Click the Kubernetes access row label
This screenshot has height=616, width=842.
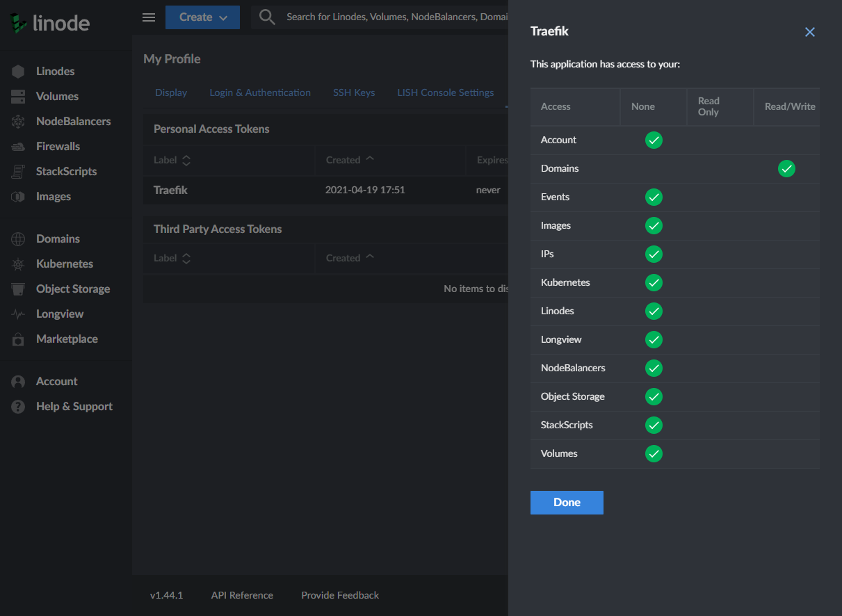565,282
